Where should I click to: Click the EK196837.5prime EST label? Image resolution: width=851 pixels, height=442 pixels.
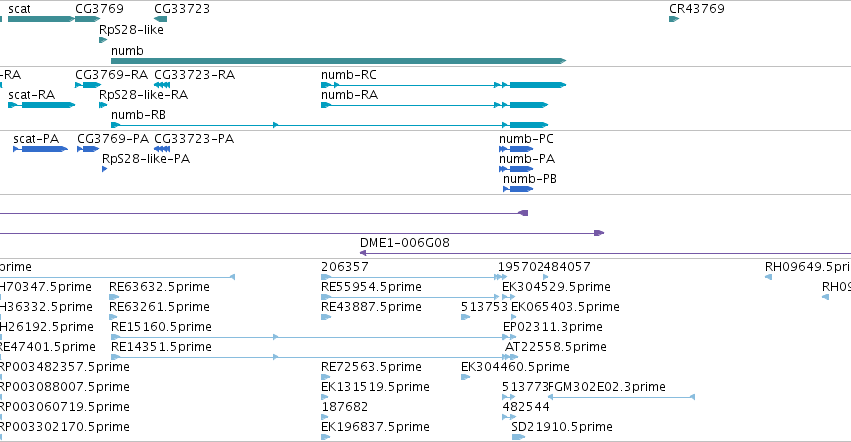coord(375,427)
